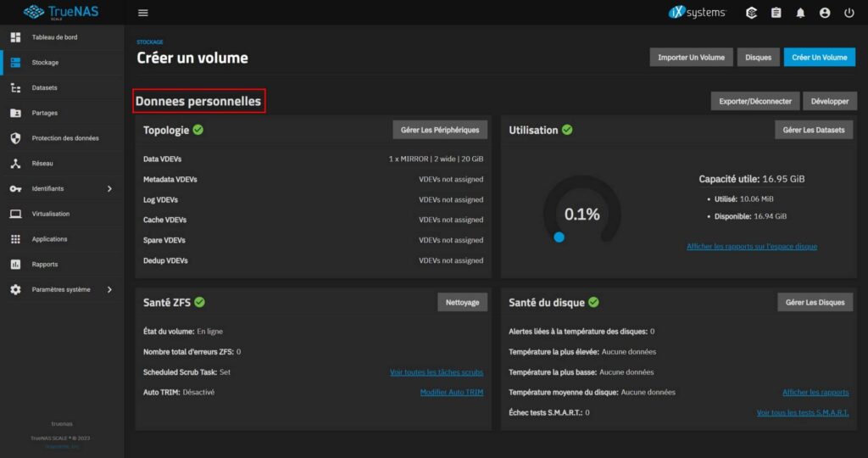
Task: Open Voir tous les tests S.M.A.R.T. link
Action: pos(803,412)
